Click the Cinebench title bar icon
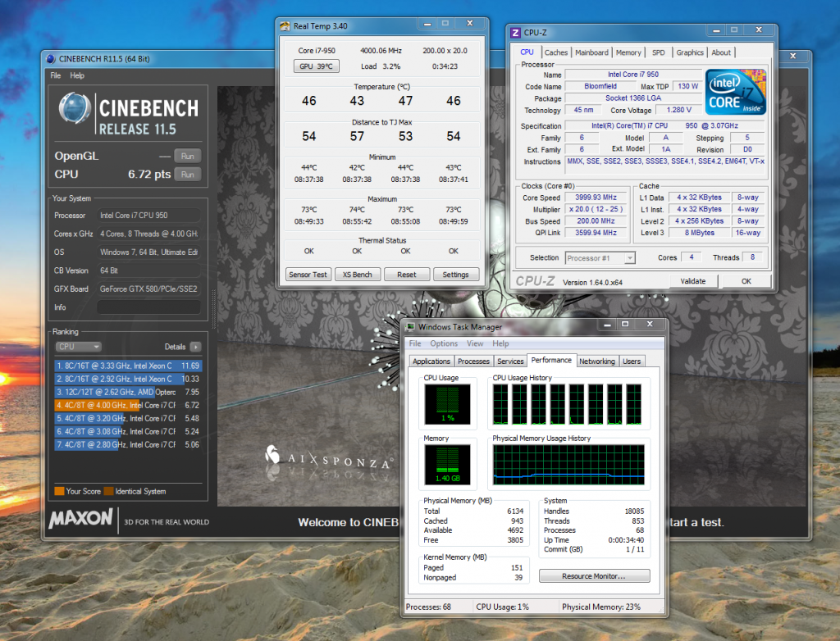Screen dimensions: 840x641 pos(51,59)
